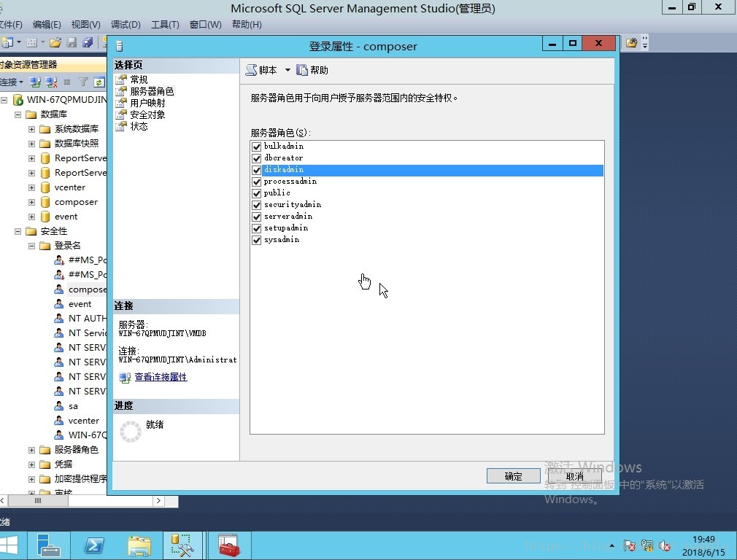Click the Save All icon
This screenshot has height=560, width=737.
pyautogui.click(x=88, y=43)
